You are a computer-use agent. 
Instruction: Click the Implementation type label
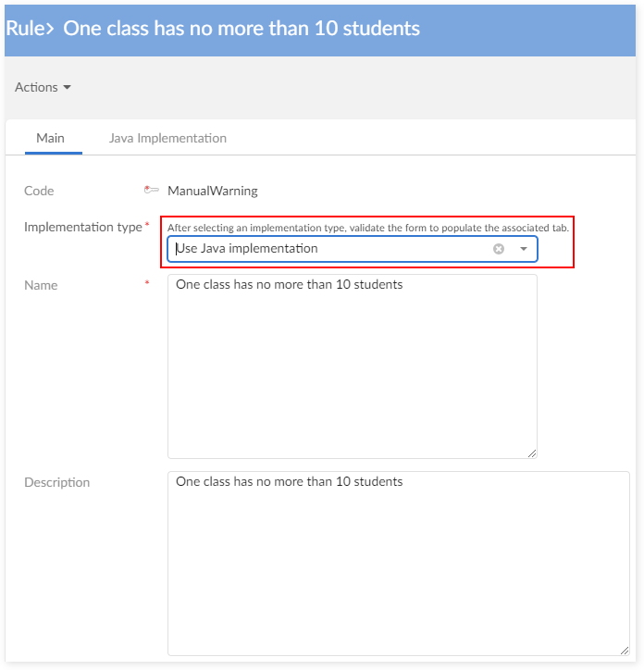[82, 227]
